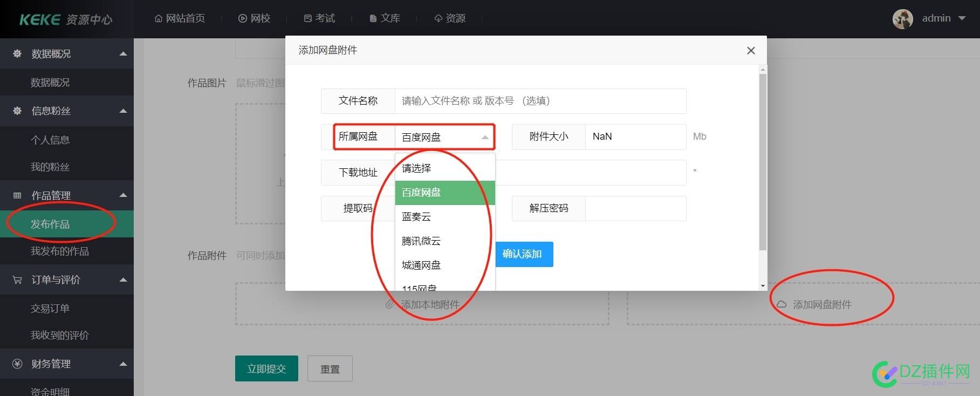Viewport: 980px width, 396px height.
Task: Click the 立即提交 button
Action: point(266,368)
